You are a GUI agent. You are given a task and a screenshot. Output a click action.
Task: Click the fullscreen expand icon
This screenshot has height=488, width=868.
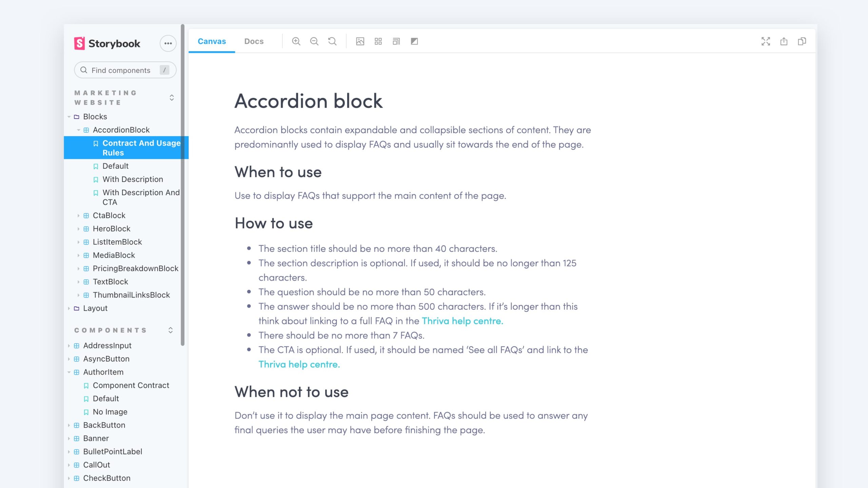[766, 41]
